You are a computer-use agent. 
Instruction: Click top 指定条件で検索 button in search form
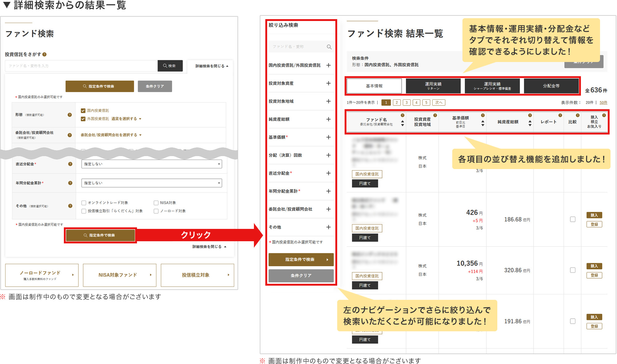(x=100, y=86)
